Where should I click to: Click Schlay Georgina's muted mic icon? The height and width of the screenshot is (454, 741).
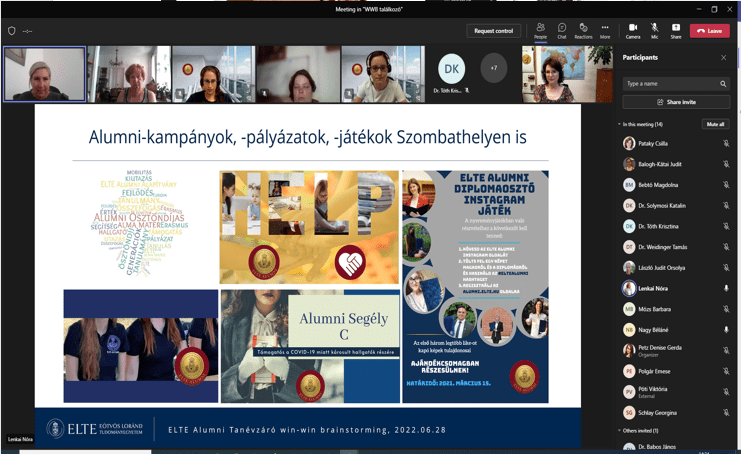tap(726, 412)
